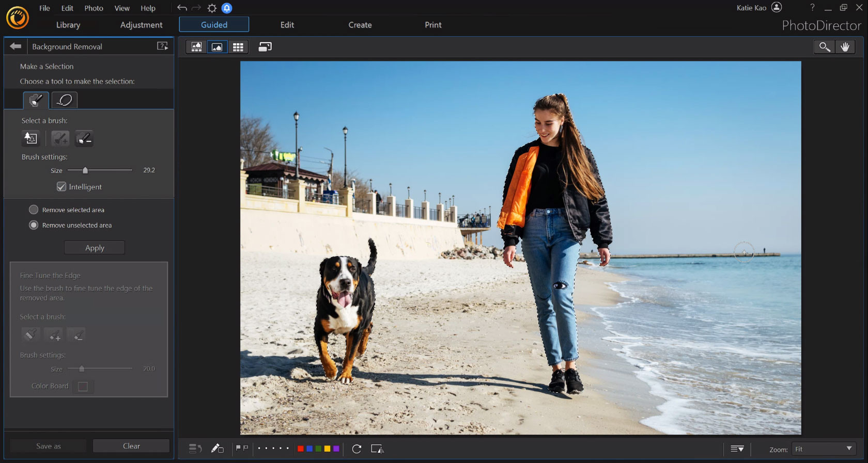Open the Photo menu
868x463 pixels.
(94, 8)
